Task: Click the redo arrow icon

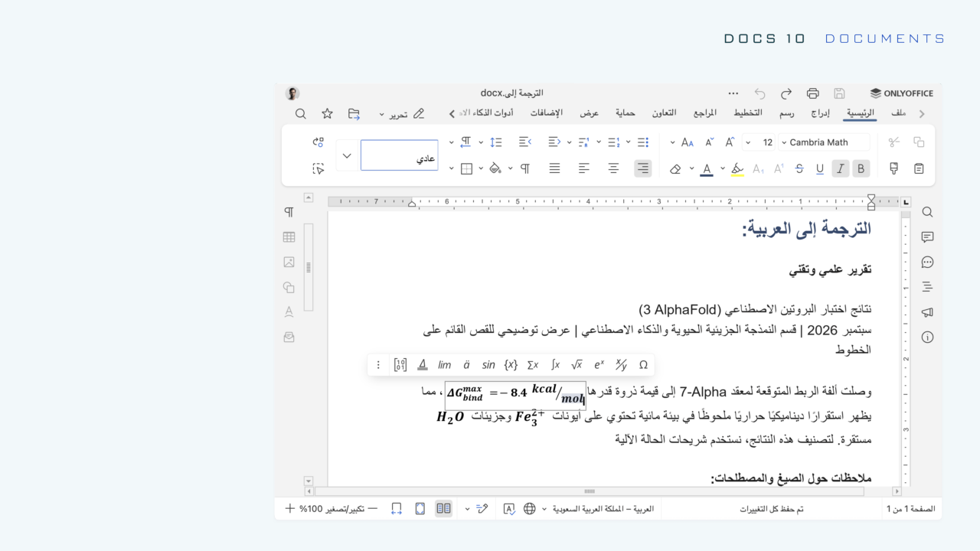Action: (786, 93)
